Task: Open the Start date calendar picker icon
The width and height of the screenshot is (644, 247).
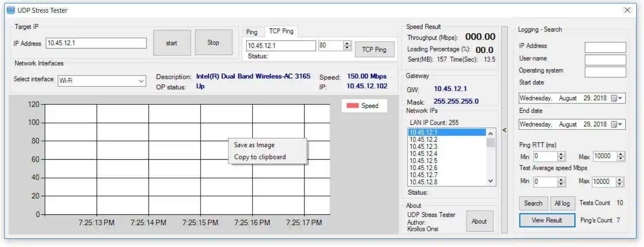Action: pos(614,99)
